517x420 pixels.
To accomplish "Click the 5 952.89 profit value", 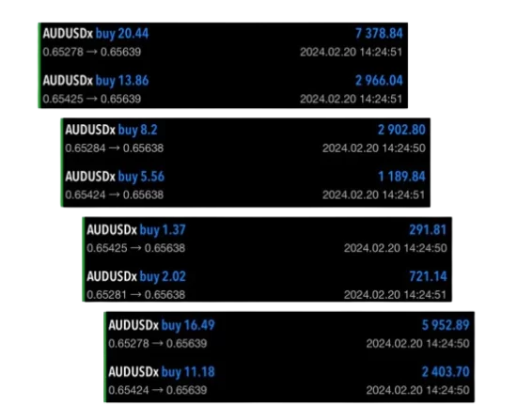I will coord(446,325).
